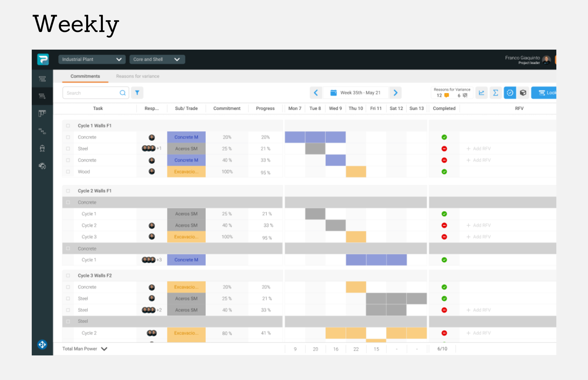Open the trend chart icon
The image size is (588, 380).
pyautogui.click(x=482, y=93)
